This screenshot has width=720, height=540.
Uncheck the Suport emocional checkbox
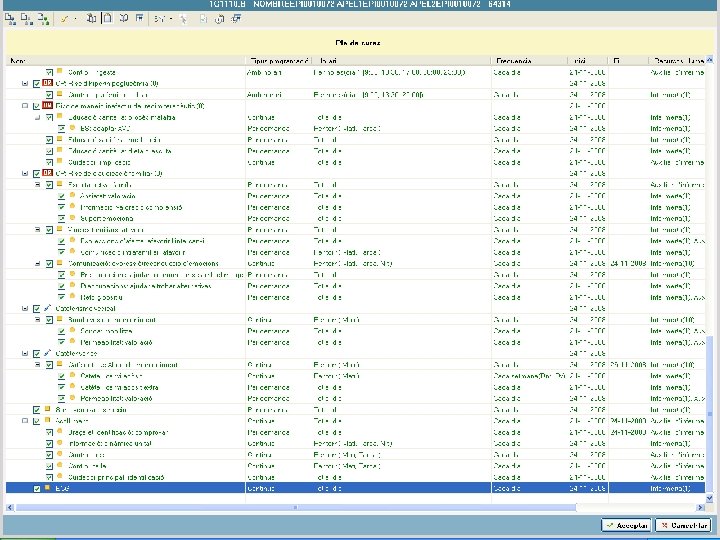[x=62, y=219]
